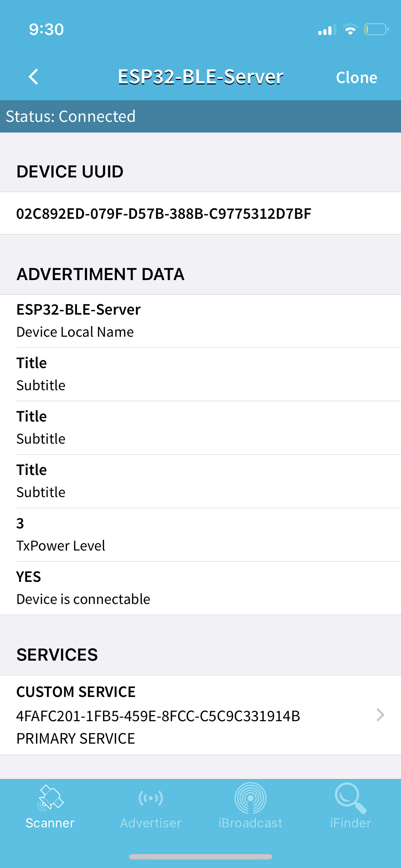401x868 pixels.
Task: Tap the Device is connectable row
Action: click(x=200, y=588)
